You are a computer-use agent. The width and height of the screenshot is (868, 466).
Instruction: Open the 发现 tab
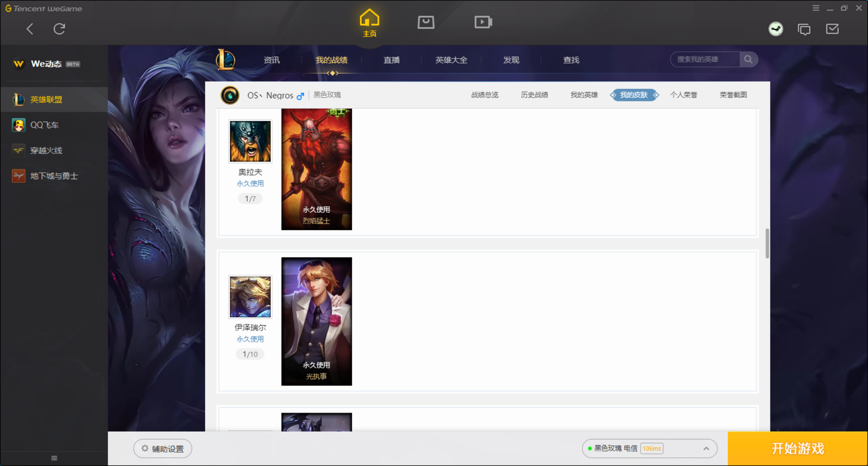[x=511, y=60]
